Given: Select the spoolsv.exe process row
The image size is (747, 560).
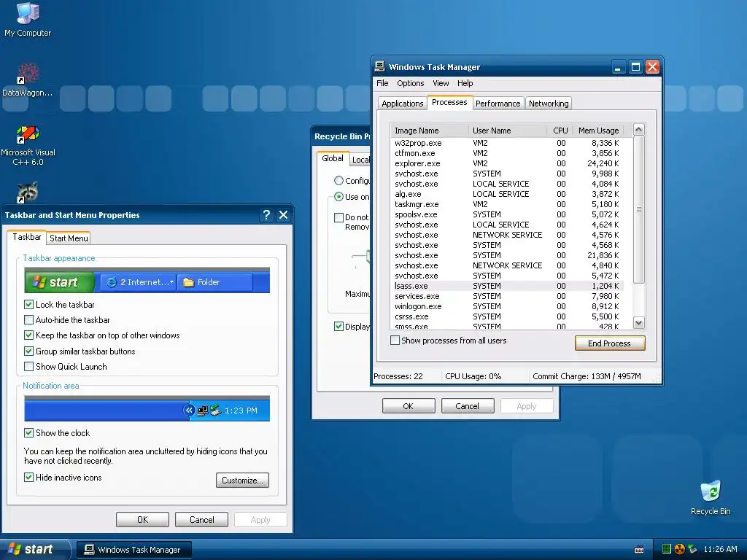Looking at the screenshot, I should pos(507,215).
